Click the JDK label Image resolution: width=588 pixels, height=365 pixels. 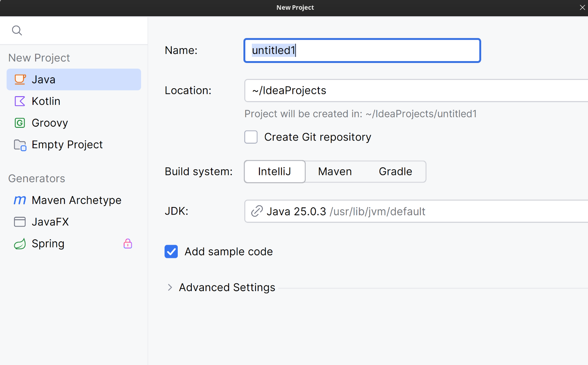[x=177, y=211]
